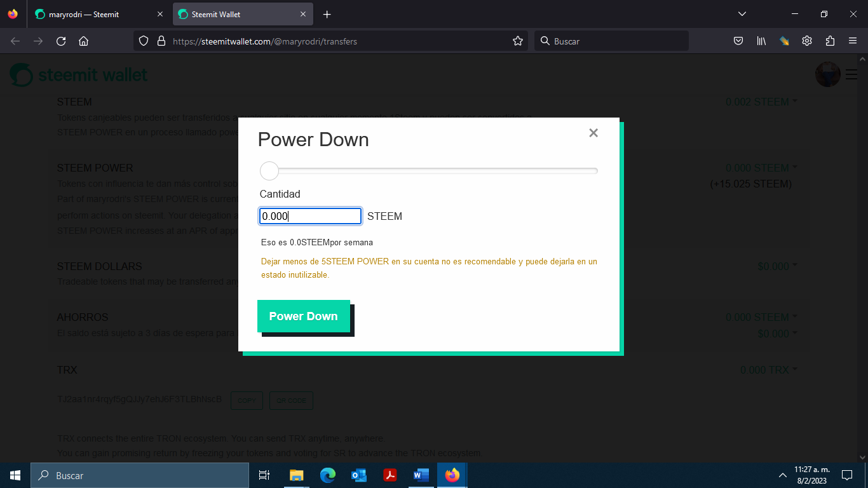Expand the savings $0.000 dropdown
Viewport: 868px width, 488px height.
(777, 334)
